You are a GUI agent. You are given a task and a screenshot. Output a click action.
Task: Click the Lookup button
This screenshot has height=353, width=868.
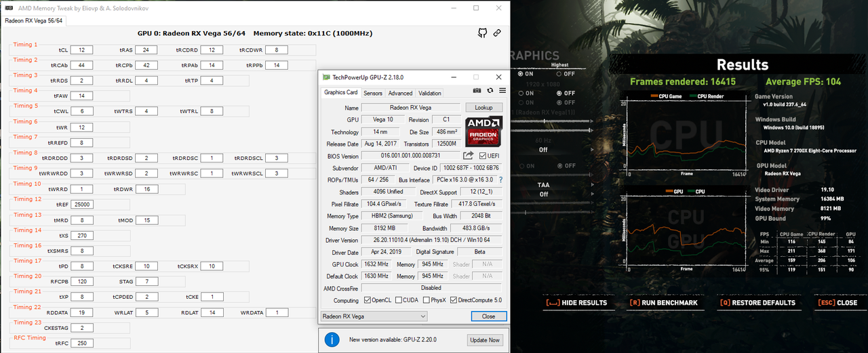tap(484, 108)
